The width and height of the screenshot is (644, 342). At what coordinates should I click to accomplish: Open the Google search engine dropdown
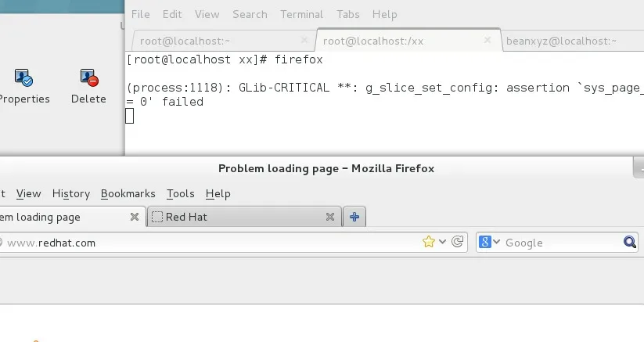point(489,243)
